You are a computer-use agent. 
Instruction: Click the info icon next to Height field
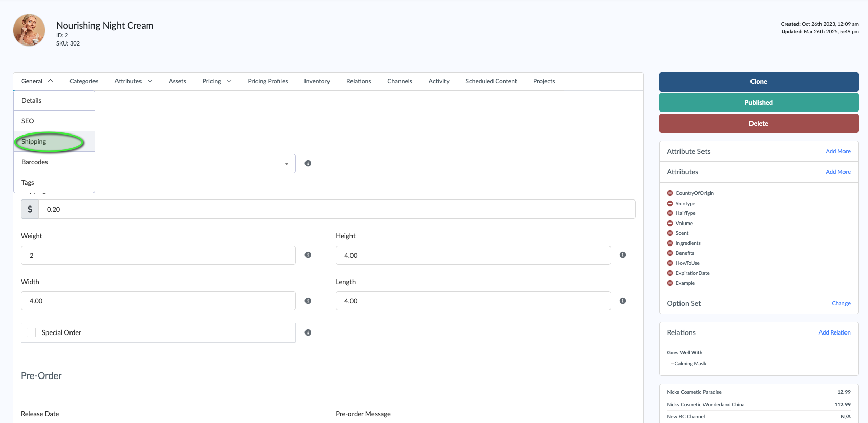(622, 255)
